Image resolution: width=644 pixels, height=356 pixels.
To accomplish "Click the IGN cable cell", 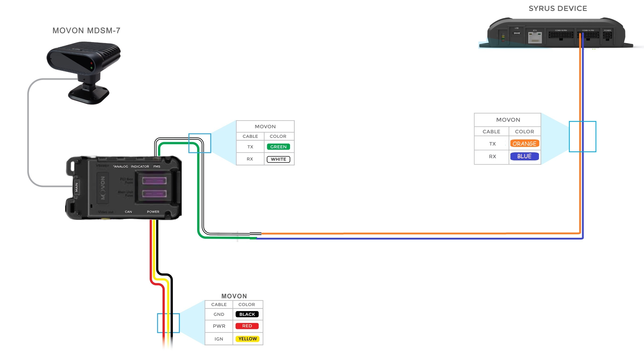I will (219, 339).
